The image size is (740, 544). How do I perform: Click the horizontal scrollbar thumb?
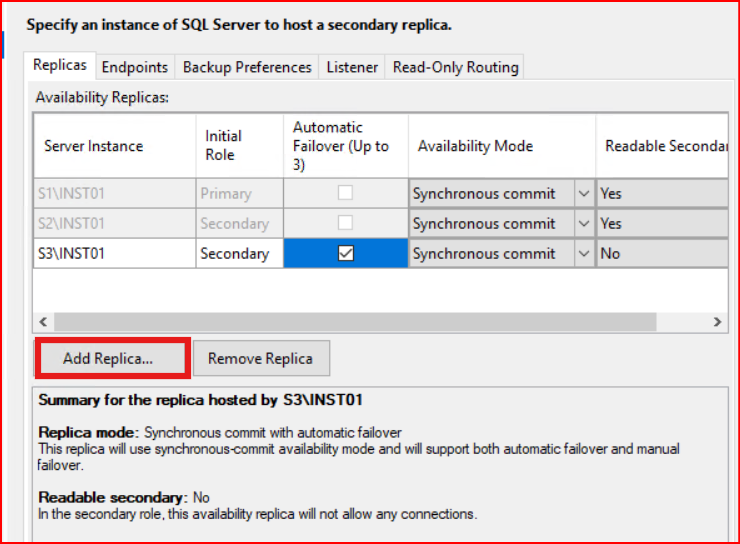click(355, 322)
